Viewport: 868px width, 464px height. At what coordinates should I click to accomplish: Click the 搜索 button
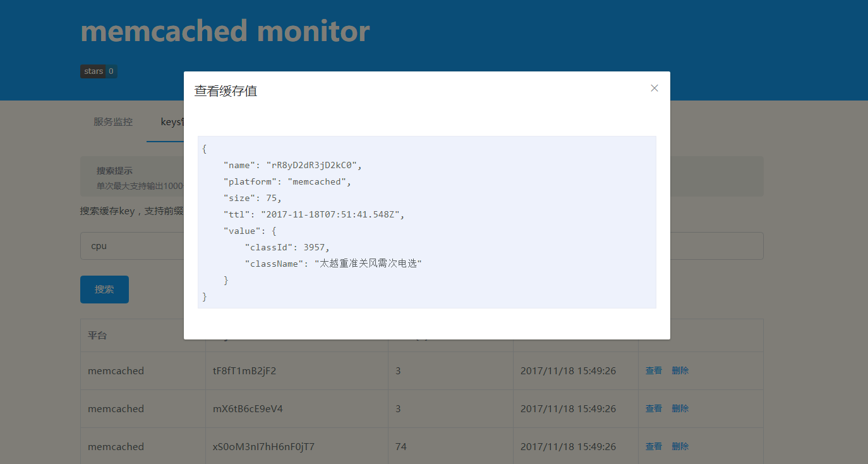coord(104,290)
